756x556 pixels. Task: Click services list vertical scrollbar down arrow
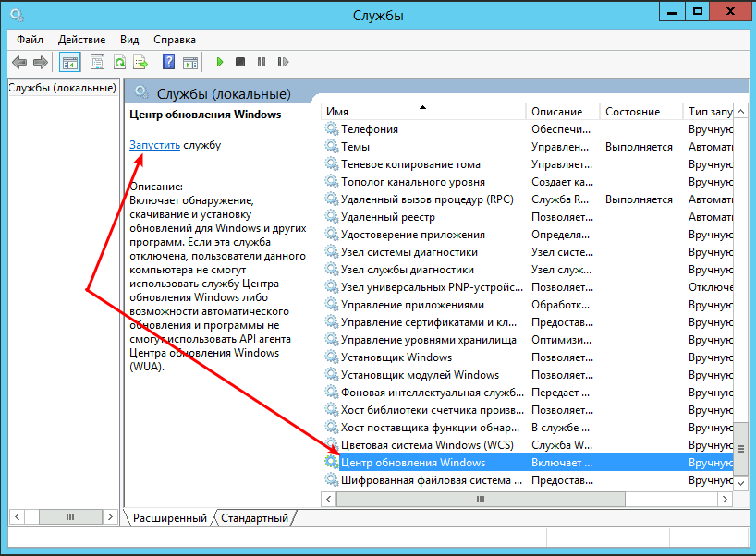point(740,482)
